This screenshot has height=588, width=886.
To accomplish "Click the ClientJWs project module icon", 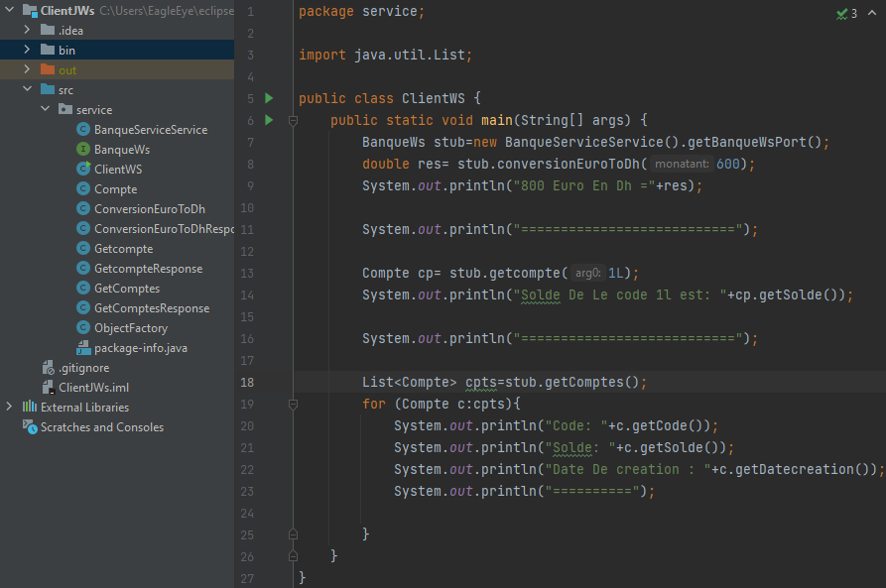I will tap(30, 10).
